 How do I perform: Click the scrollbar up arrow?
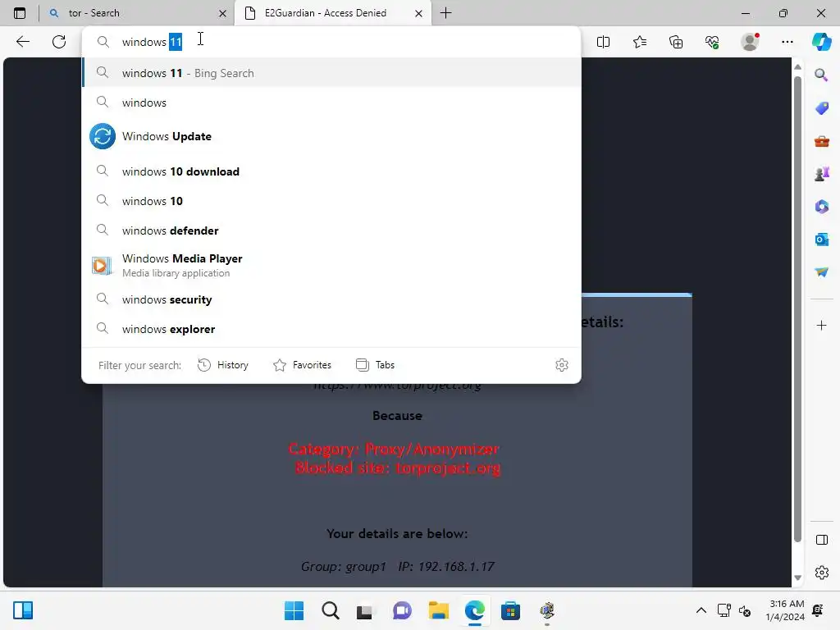pyautogui.click(x=797, y=67)
